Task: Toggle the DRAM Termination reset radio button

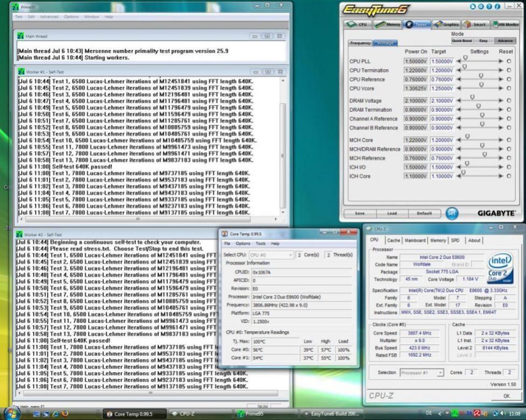Action: (x=509, y=110)
